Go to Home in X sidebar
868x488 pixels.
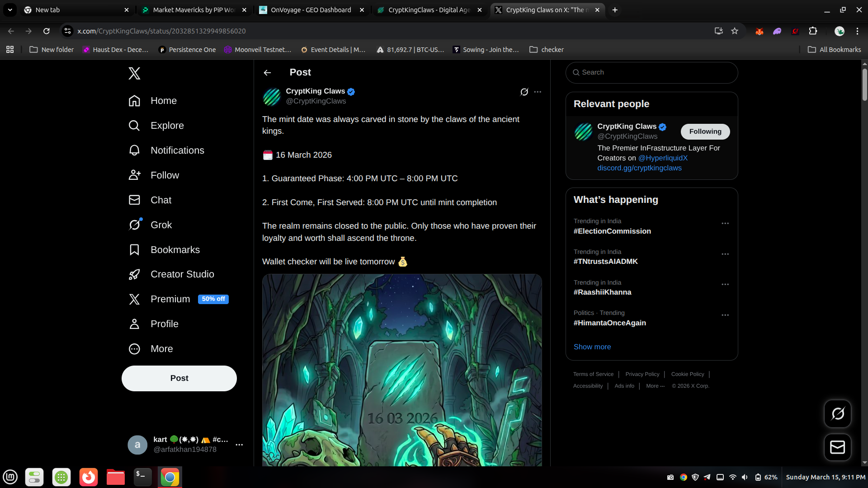point(152,101)
